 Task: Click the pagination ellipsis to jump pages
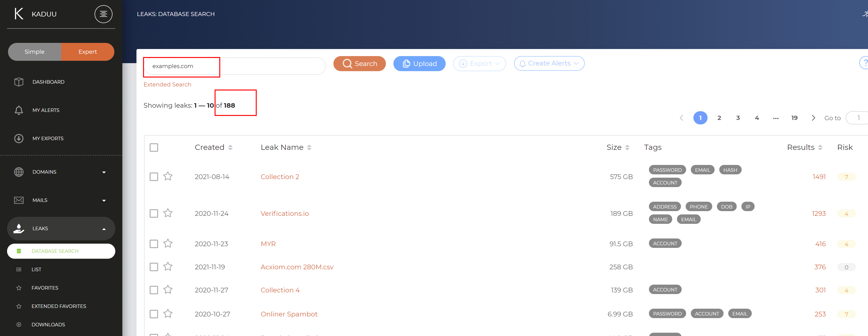(775, 118)
